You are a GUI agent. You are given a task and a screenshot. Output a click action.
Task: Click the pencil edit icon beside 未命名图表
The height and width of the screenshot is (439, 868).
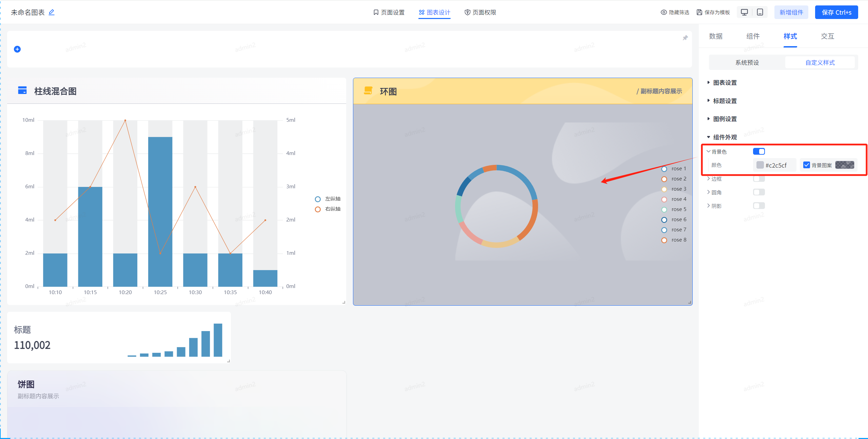click(52, 12)
